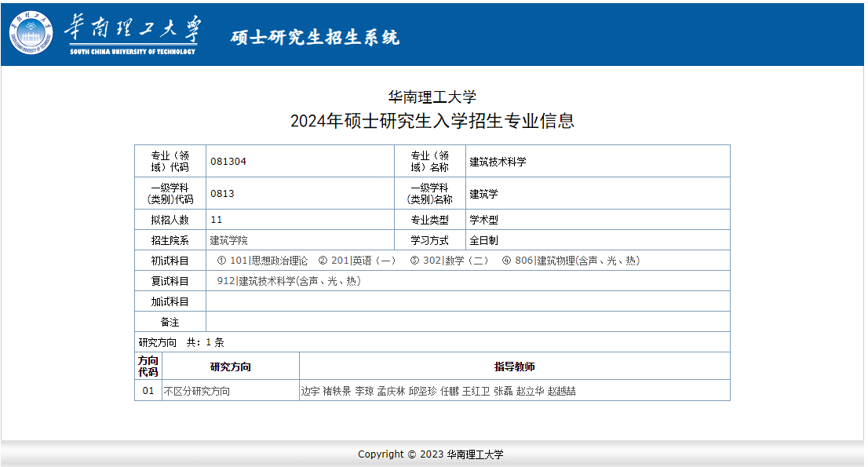Click the Copyright © 2023 华南理工大学 footer
868x467 pixels.
(431, 454)
